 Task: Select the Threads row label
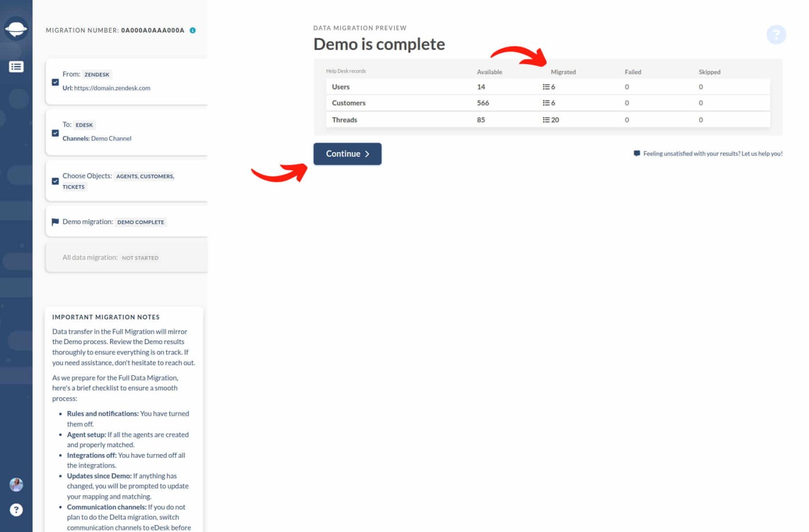344,120
